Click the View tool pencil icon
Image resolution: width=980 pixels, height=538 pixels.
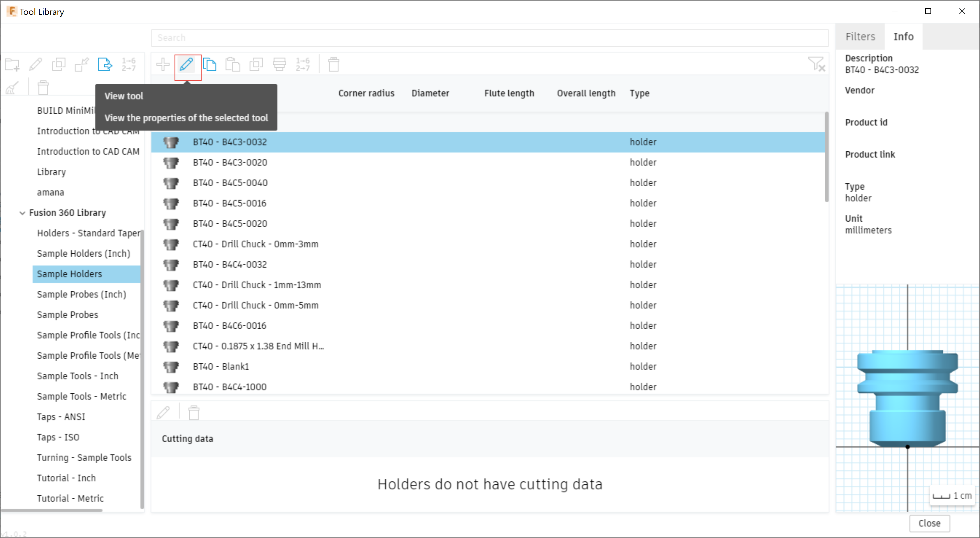point(186,64)
